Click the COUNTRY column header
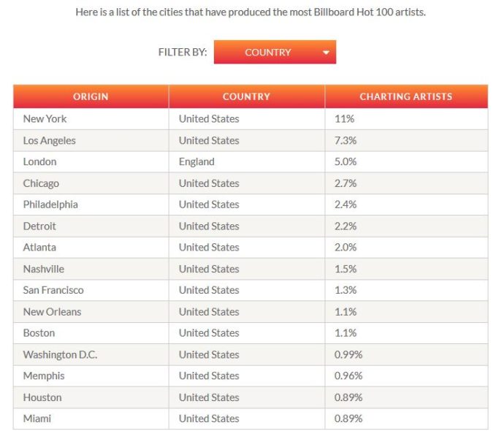This screenshot has height=431, width=504. pos(246,96)
